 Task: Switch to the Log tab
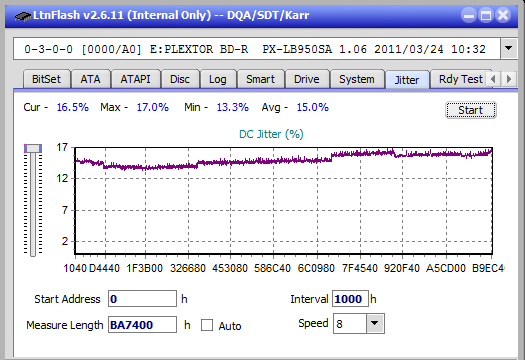(x=218, y=79)
